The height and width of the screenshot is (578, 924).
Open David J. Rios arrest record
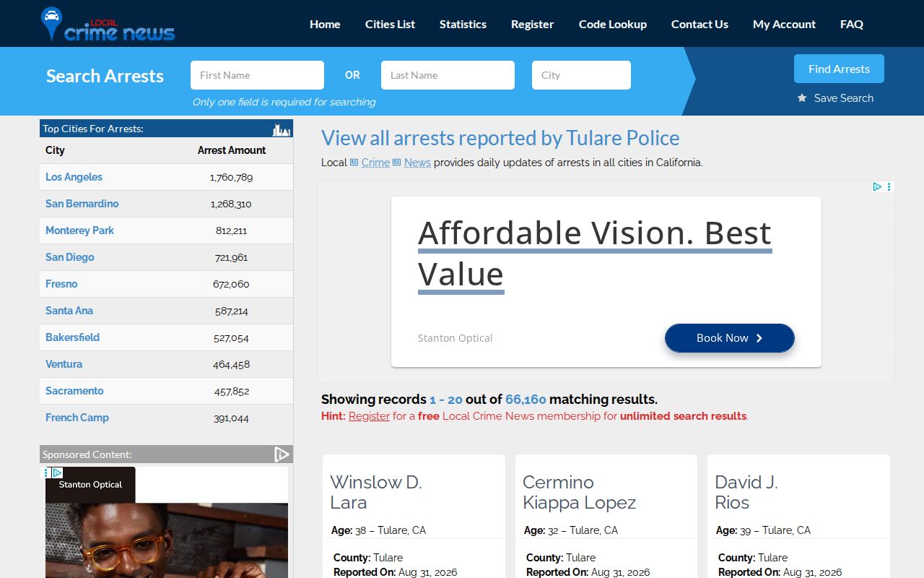pos(746,492)
